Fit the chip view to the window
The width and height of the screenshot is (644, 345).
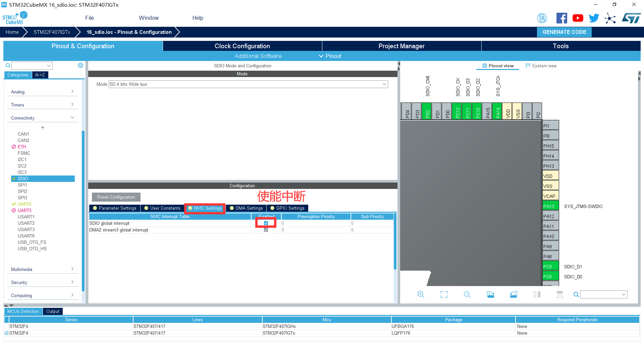(444, 294)
